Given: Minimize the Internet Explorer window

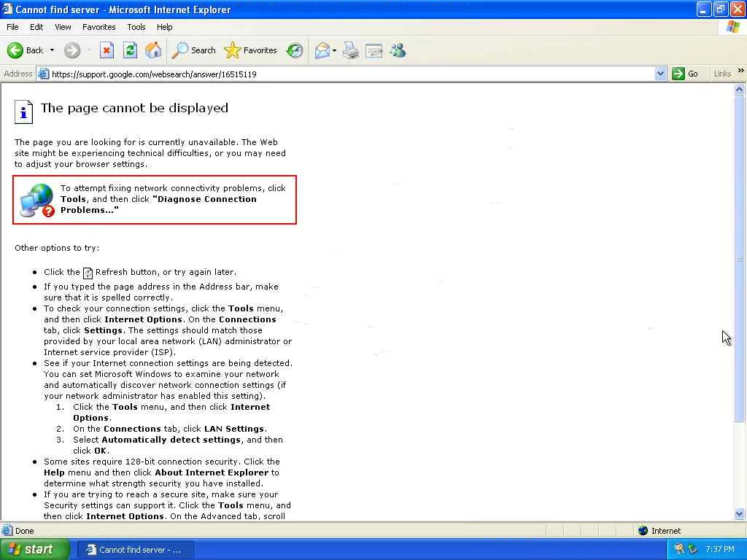Looking at the screenshot, I should point(704,9).
